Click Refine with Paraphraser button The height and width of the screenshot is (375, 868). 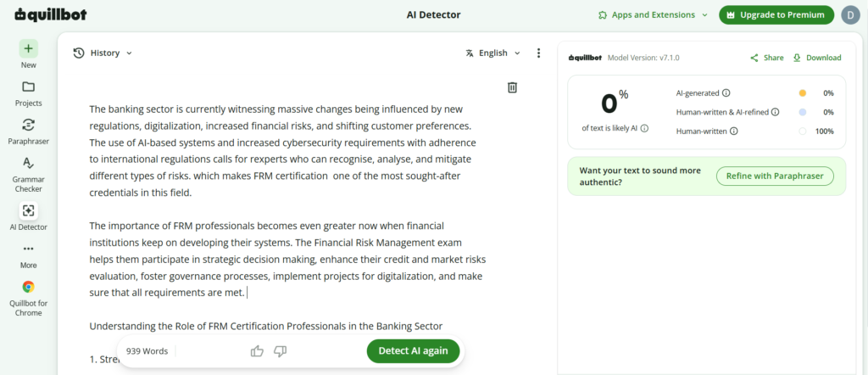(x=775, y=176)
